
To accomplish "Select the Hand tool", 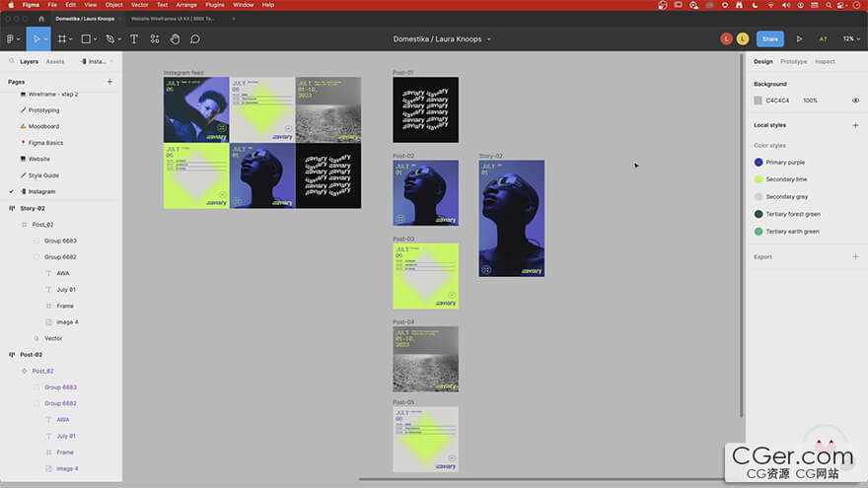I will (x=175, y=38).
